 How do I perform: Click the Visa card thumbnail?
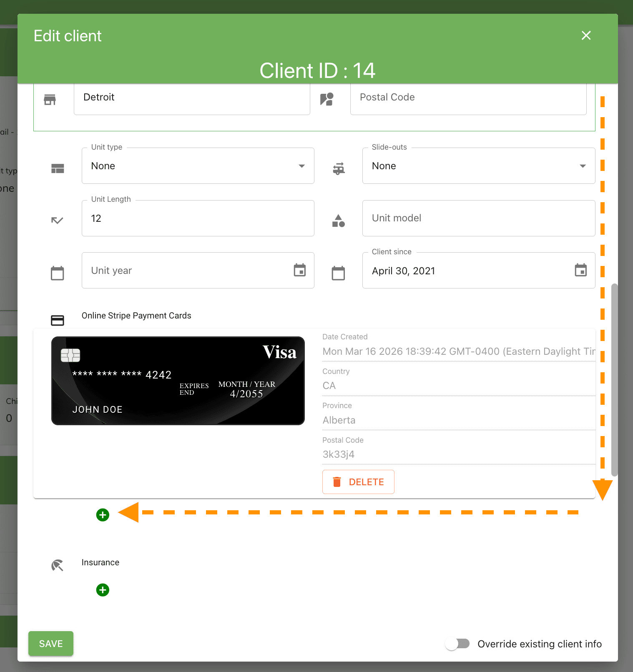pos(178,381)
